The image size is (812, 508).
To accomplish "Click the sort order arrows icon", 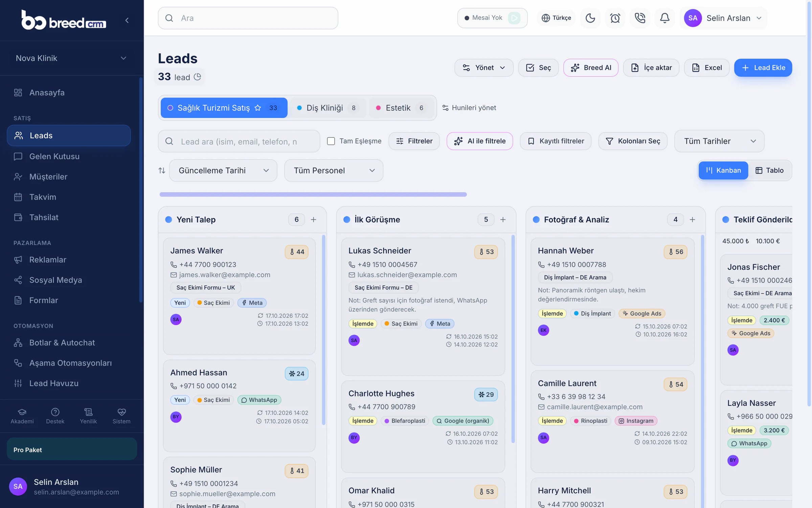I will pos(162,170).
